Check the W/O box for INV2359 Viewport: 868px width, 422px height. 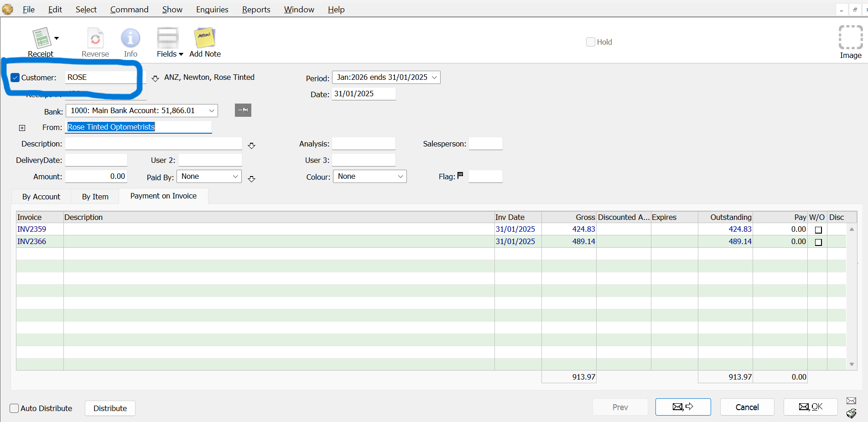(818, 230)
